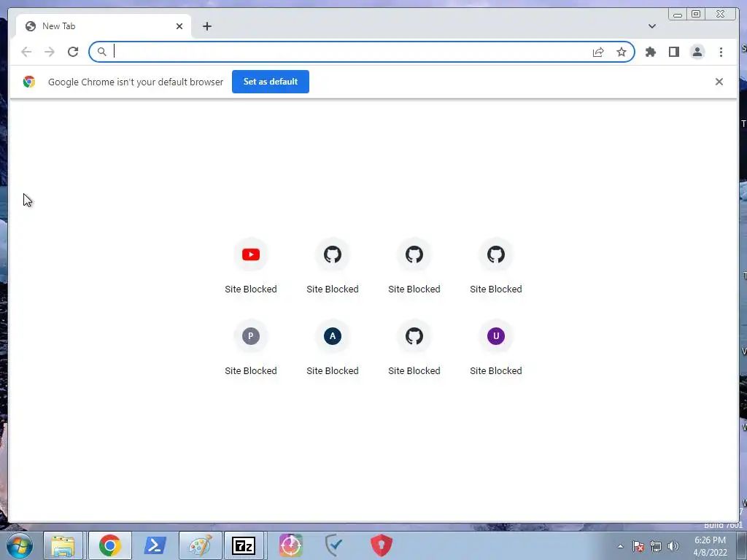The image size is (747, 560).
Task: Open a new tab with plus button
Action: pos(206,26)
